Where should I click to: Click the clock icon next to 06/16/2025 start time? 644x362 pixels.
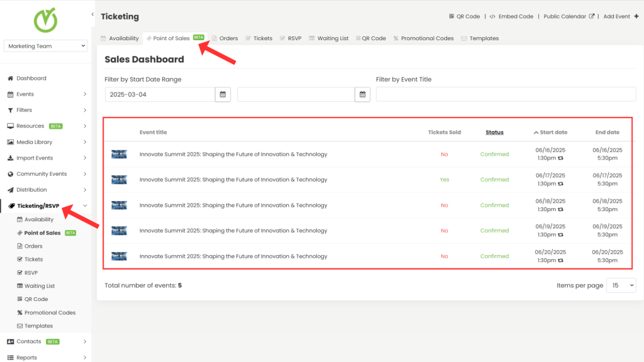point(560,158)
